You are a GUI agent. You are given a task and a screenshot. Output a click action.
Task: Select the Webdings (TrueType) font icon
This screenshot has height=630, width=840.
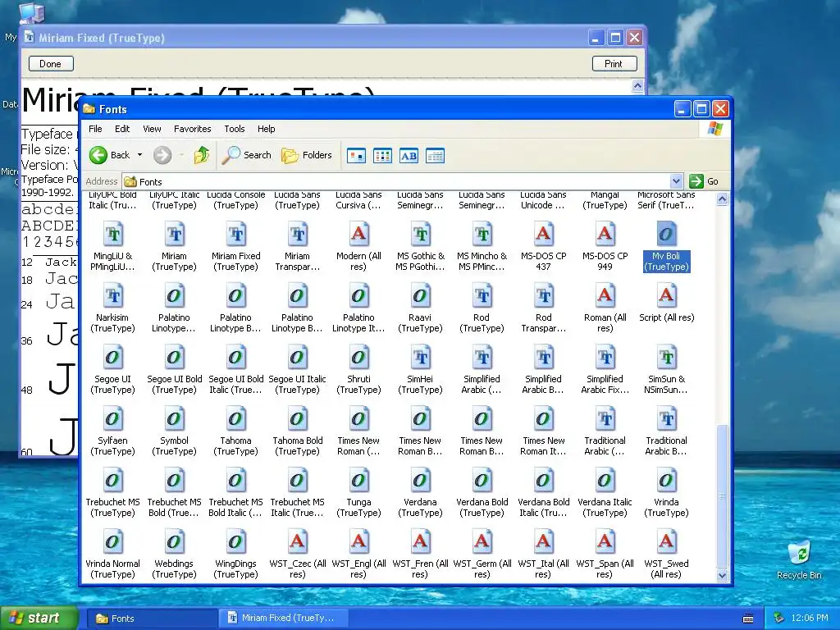pos(174,543)
